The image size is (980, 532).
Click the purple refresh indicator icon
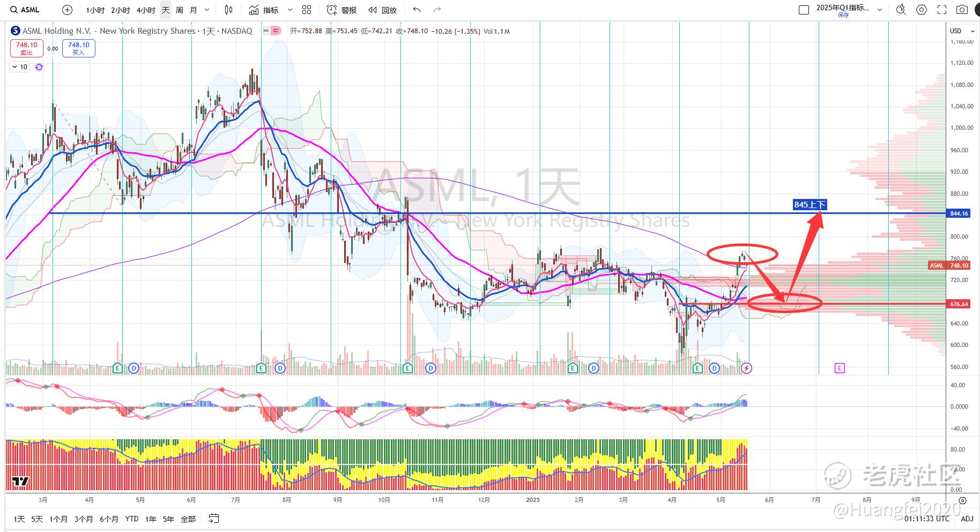39,67
